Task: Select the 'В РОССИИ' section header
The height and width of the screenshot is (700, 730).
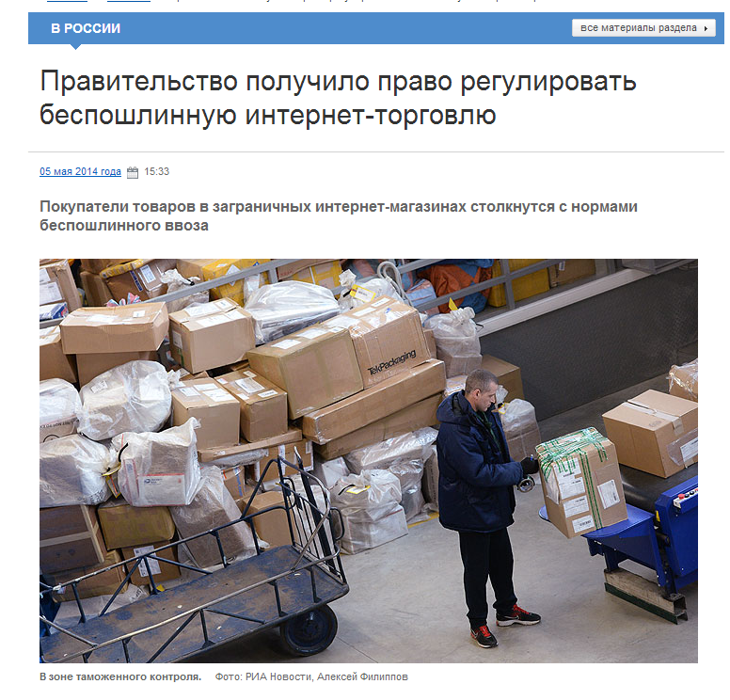Action: coord(86,28)
